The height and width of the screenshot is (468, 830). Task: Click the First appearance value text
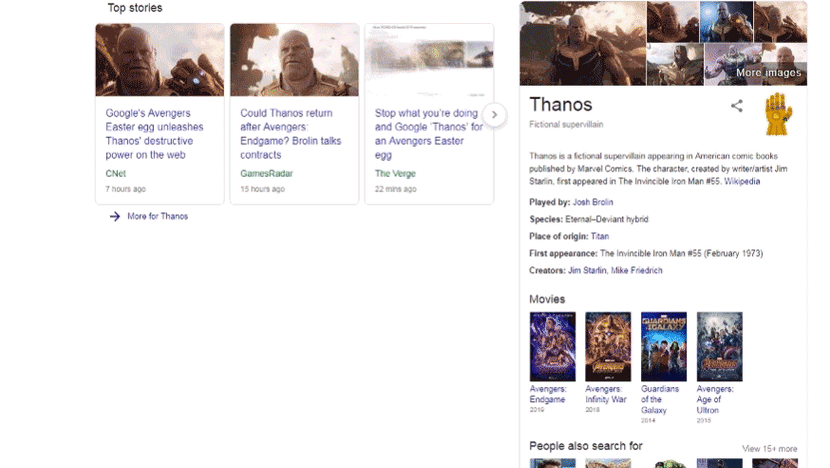[681, 253]
